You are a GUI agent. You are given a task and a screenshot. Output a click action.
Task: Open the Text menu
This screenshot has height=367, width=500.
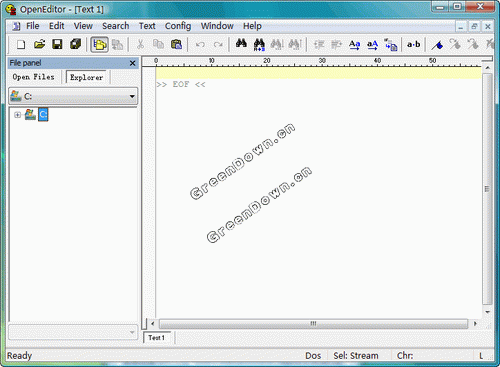click(147, 26)
